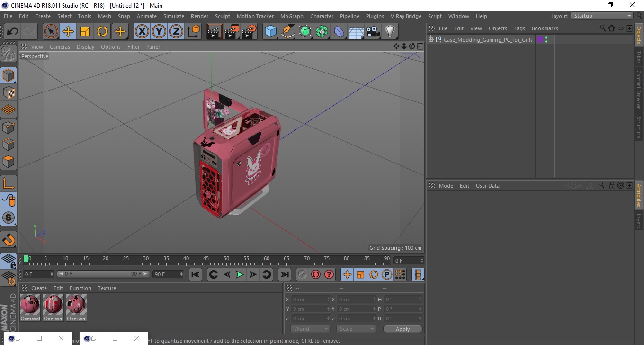Open viewport Cameras menu
Image resolution: width=644 pixels, height=345 pixels.
(60, 47)
